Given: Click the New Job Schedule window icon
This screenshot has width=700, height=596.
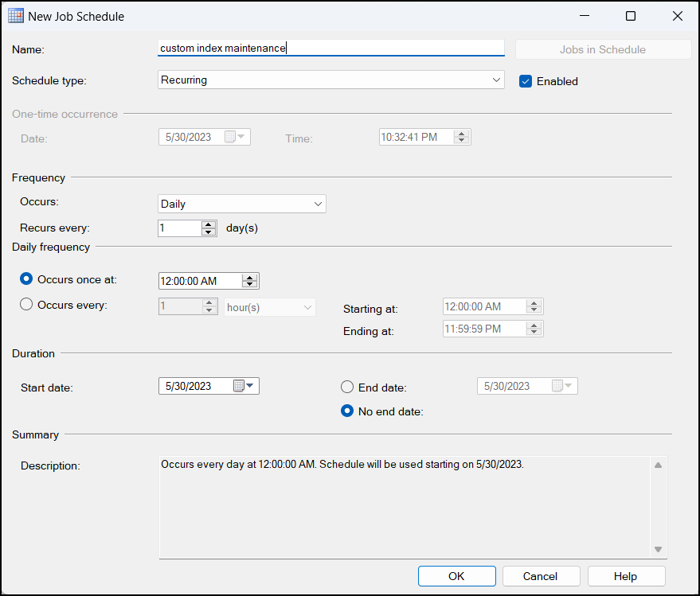Looking at the screenshot, I should tap(15, 16).
